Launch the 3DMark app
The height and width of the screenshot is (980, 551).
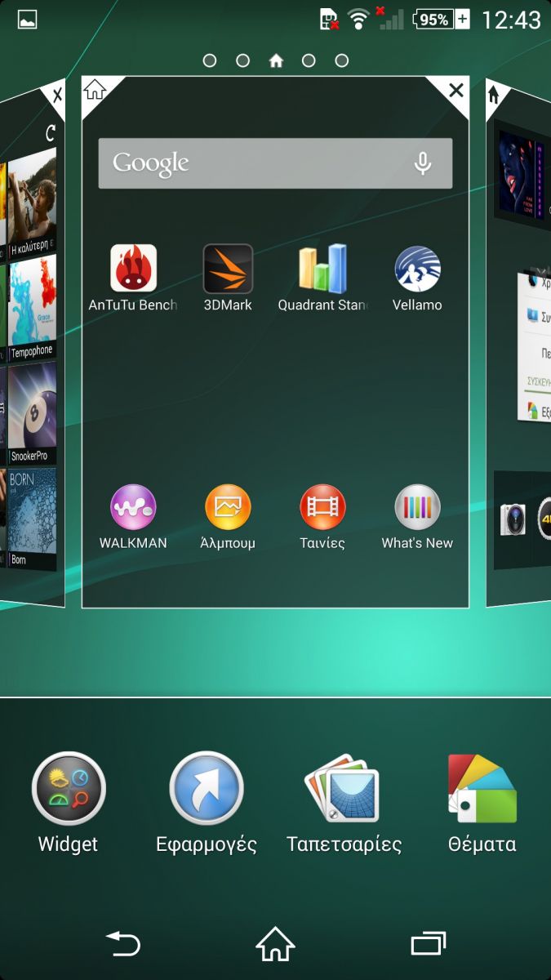tap(228, 269)
